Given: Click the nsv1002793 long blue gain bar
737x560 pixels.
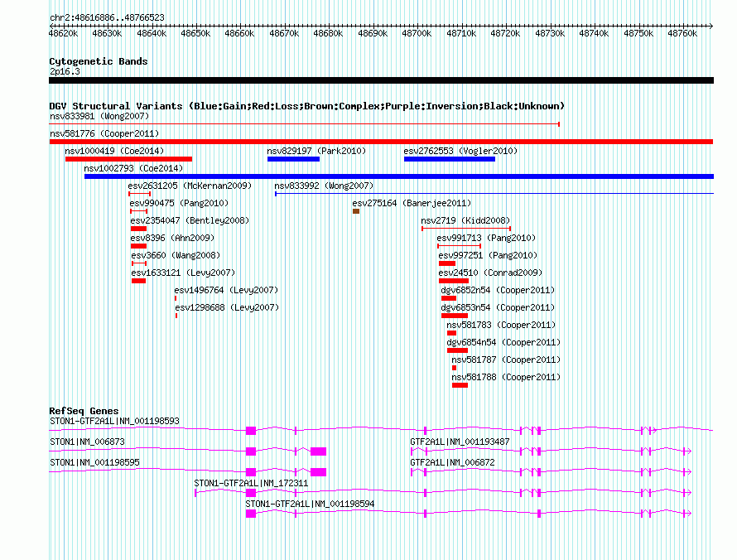Looking at the screenshot, I should tap(398, 176).
